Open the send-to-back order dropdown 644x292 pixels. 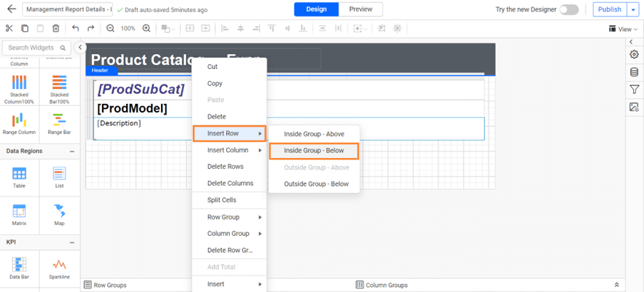168,28
